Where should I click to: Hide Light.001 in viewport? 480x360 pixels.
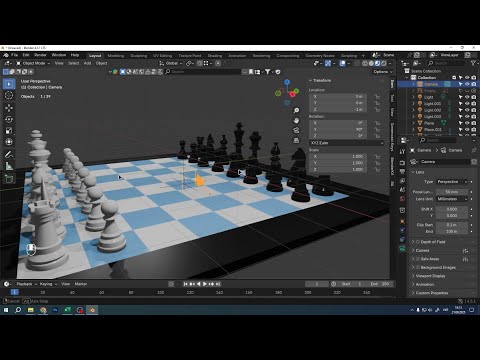[467, 104]
